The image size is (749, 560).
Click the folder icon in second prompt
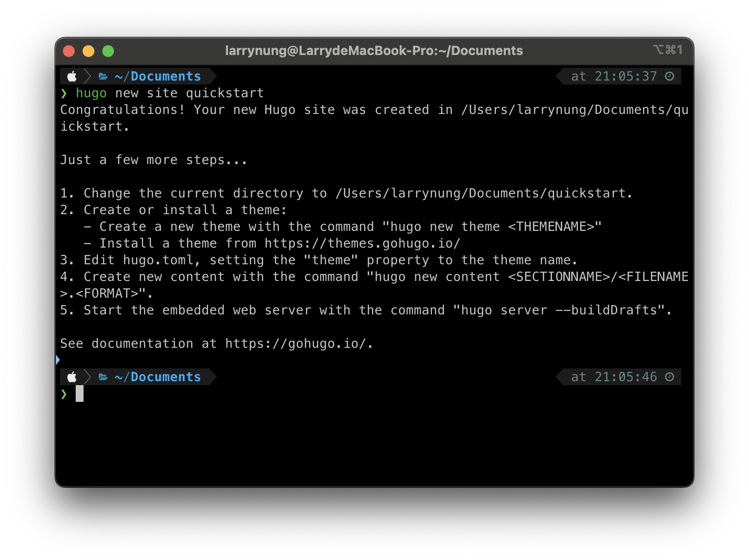(x=103, y=377)
